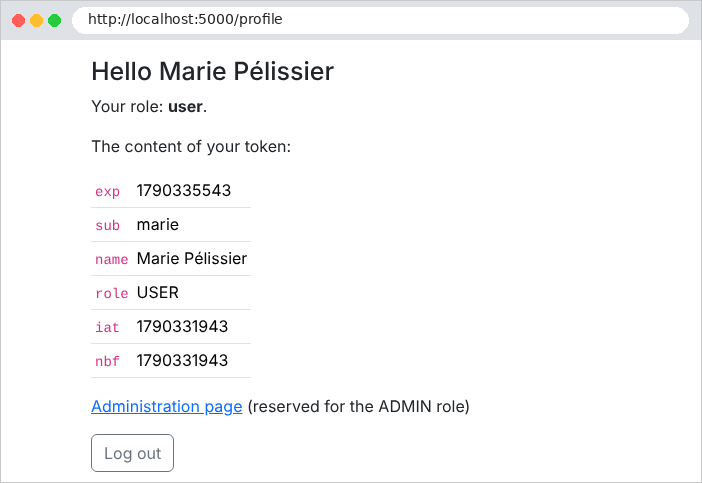Click the name value Marie Pélissier in table

tap(192, 259)
